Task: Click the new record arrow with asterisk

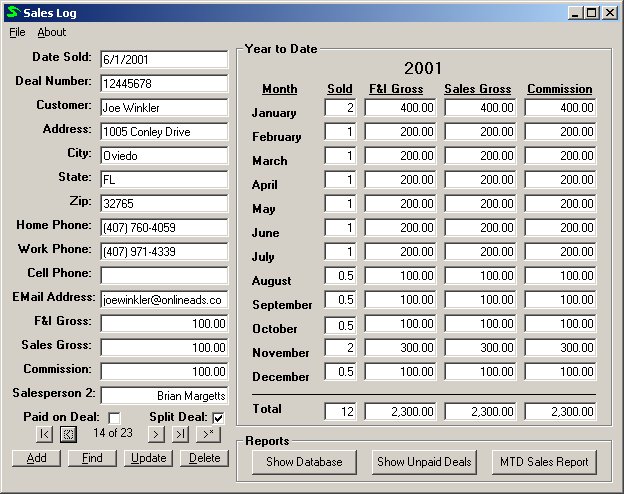Action: coord(208,434)
